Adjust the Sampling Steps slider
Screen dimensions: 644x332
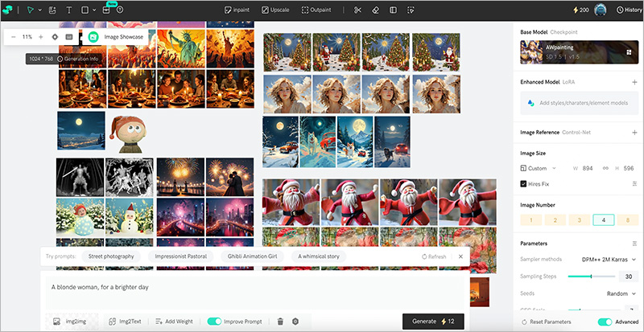coord(591,277)
